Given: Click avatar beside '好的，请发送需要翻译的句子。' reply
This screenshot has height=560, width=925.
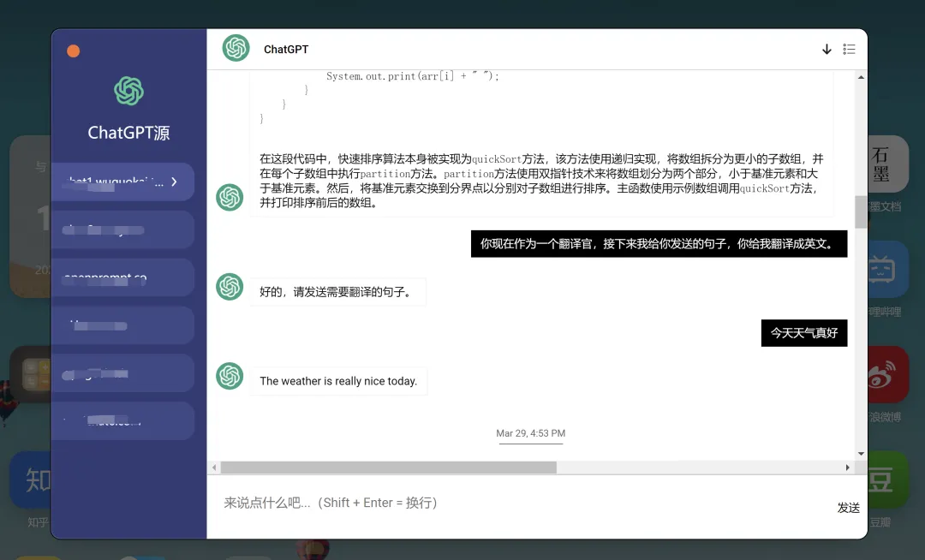Looking at the screenshot, I should (230, 287).
